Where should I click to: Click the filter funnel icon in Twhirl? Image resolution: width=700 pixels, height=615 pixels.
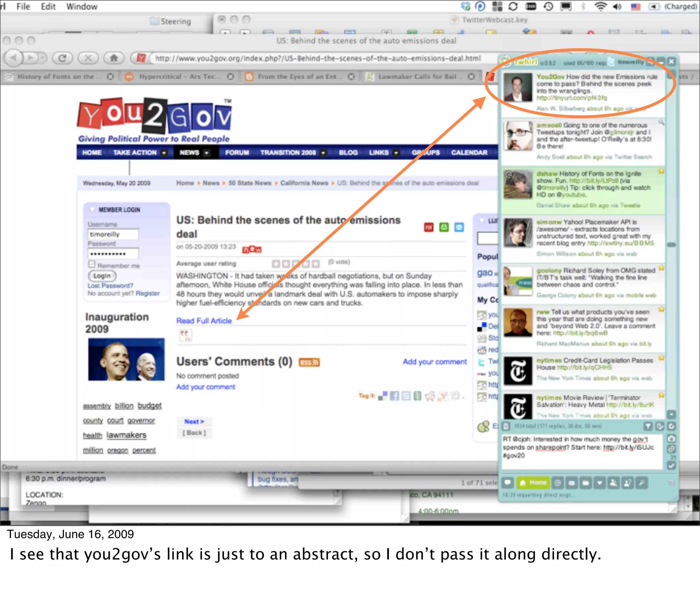(x=648, y=426)
